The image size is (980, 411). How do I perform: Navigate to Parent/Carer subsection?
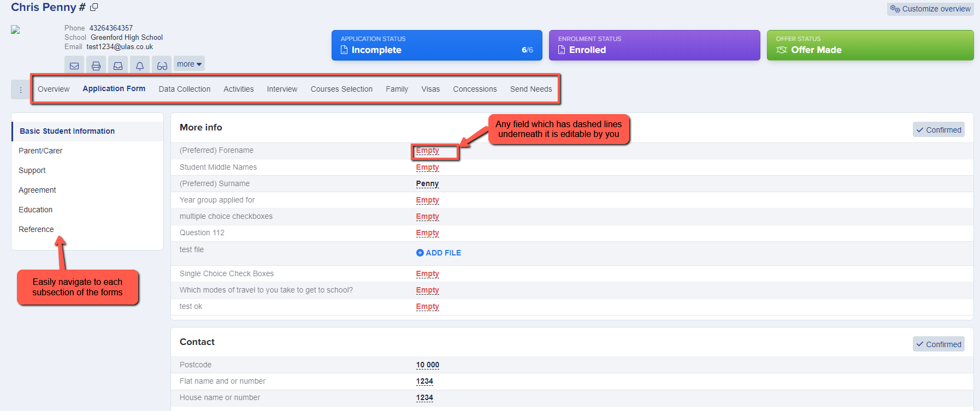(40, 151)
